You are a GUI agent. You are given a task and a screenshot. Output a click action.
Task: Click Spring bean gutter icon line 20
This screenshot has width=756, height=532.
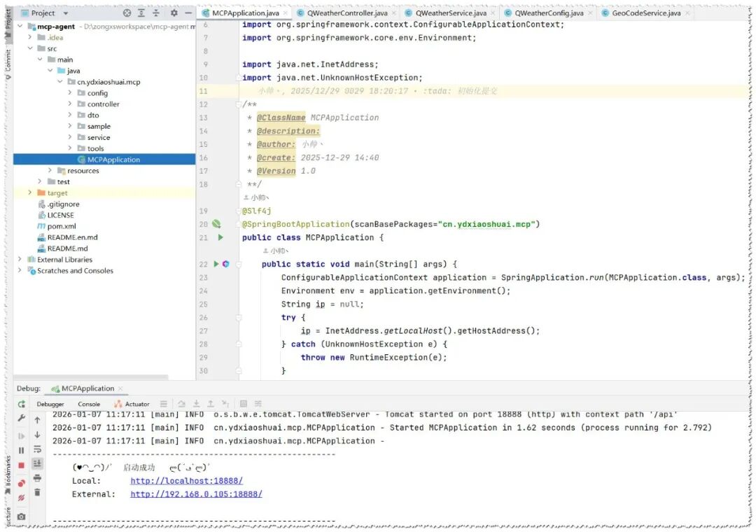pos(216,224)
